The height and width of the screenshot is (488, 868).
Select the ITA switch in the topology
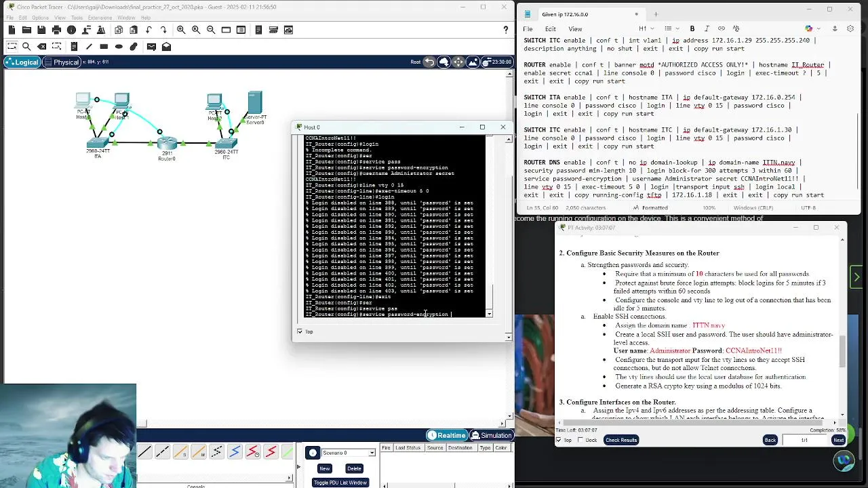click(98, 144)
